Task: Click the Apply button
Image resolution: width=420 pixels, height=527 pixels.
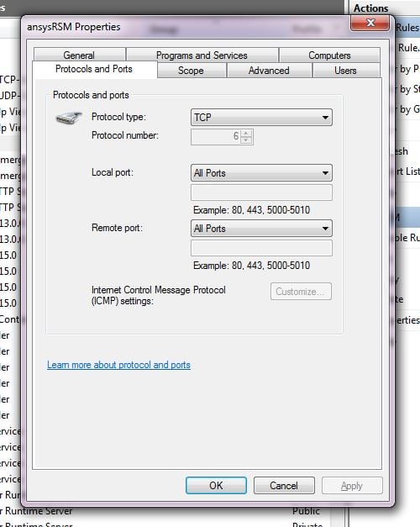Action: coord(352,485)
